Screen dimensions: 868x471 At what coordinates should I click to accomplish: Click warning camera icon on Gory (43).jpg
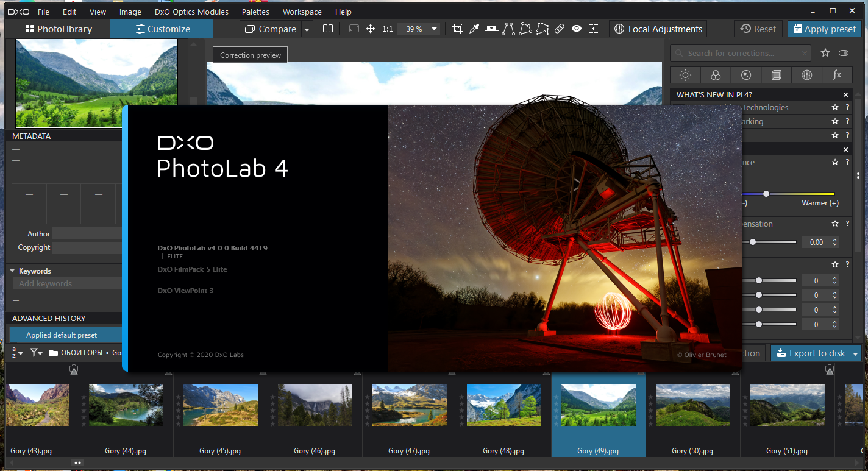click(74, 370)
